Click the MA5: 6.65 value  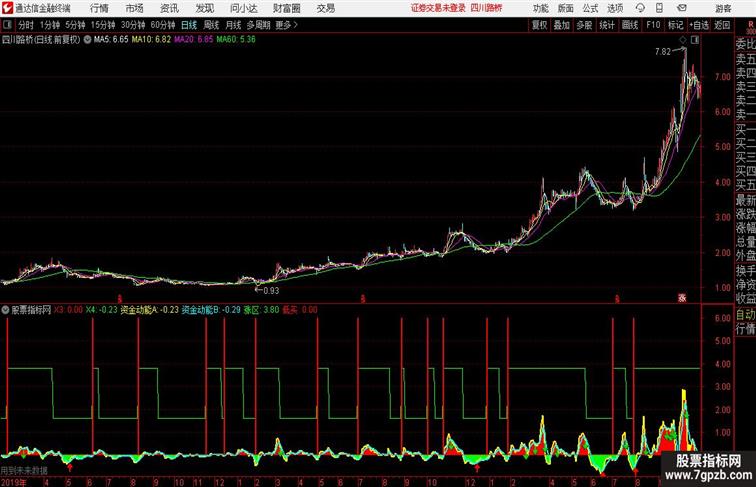click(111, 40)
